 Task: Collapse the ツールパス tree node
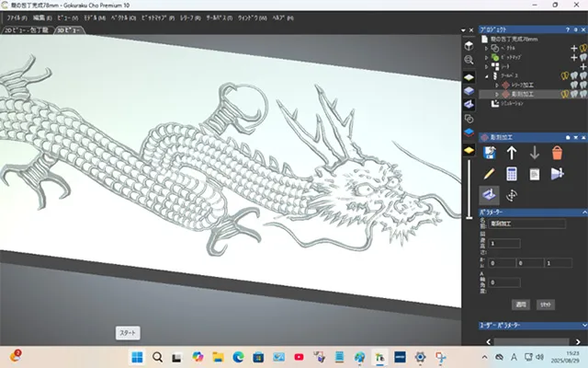pos(488,76)
